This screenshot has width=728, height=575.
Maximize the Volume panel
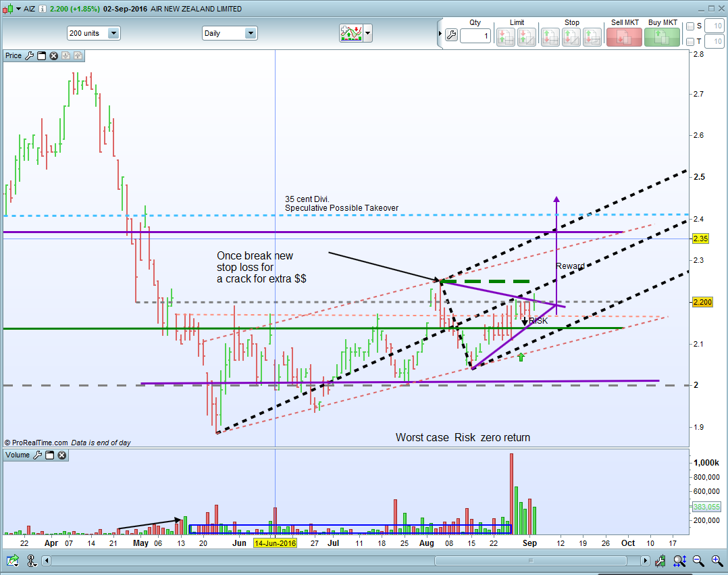coord(50,455)
